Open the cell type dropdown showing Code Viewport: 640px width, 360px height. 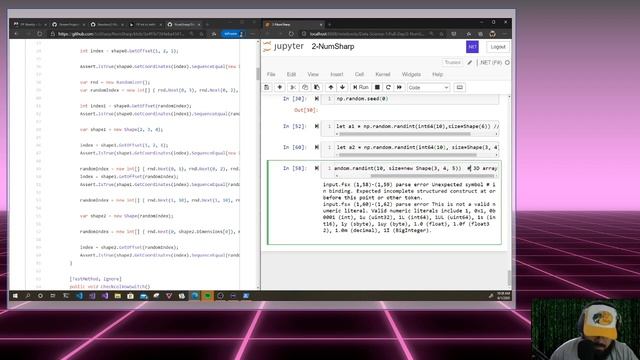(x=429, y=87)
